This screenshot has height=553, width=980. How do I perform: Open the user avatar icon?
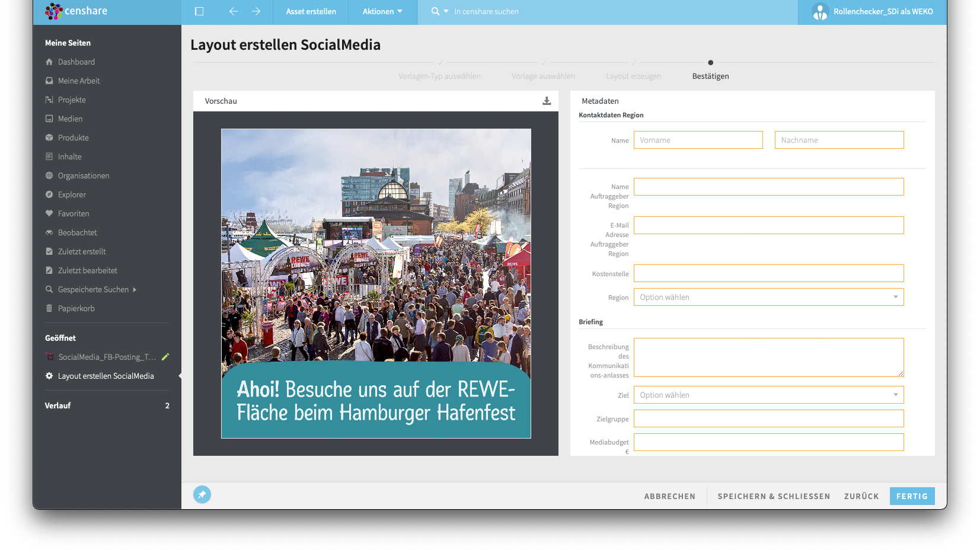pos(820,12)
